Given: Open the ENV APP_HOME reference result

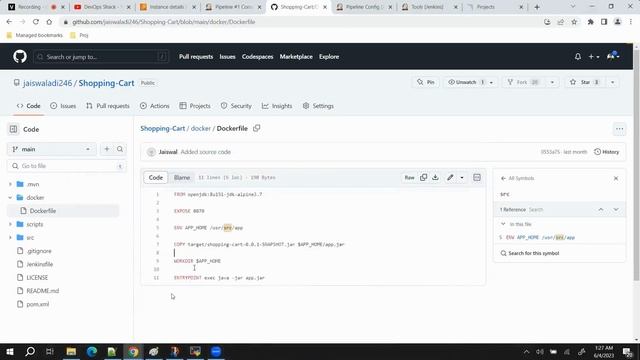Looking at the screenshot, I should [x=559, y=237].
